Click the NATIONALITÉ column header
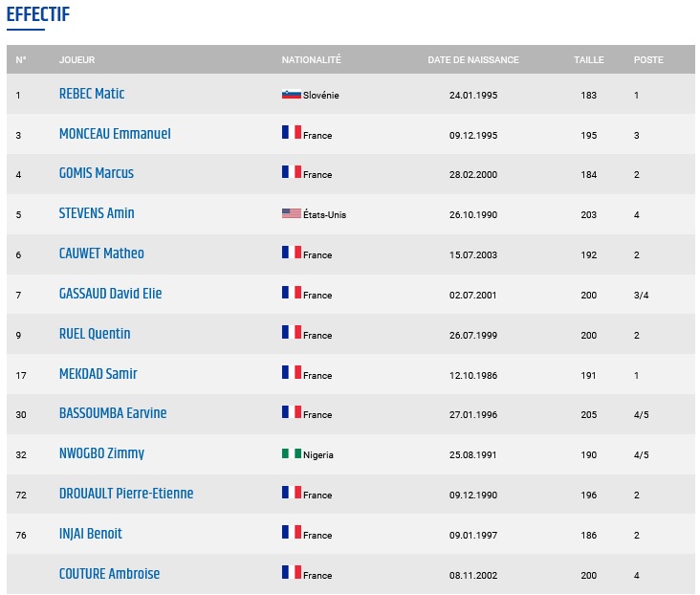 coord(311,59)
